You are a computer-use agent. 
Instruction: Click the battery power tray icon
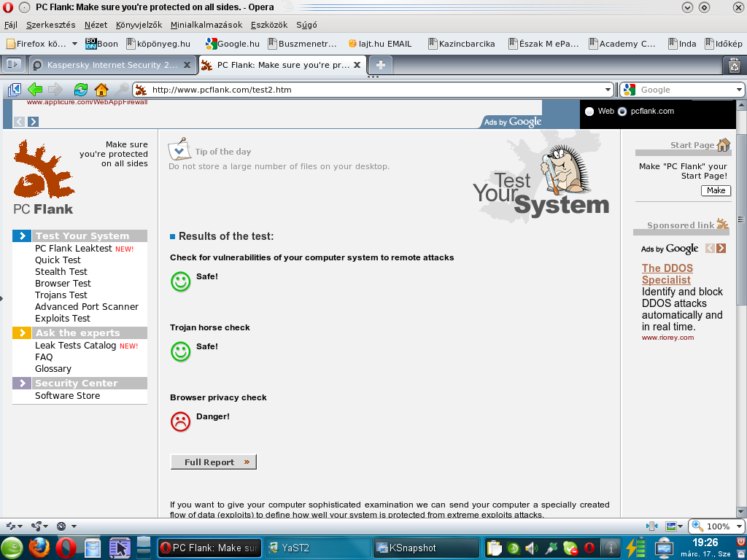click(635, 548)
